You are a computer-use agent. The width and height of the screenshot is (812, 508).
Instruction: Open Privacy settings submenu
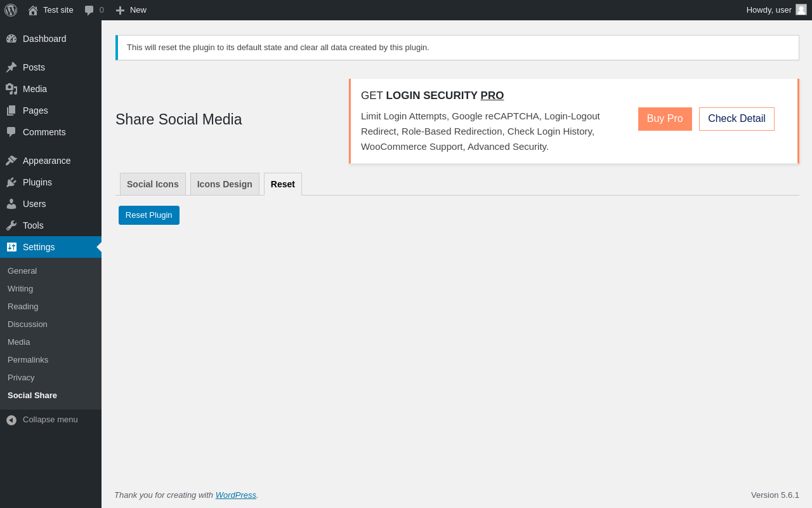pos(51,378)
